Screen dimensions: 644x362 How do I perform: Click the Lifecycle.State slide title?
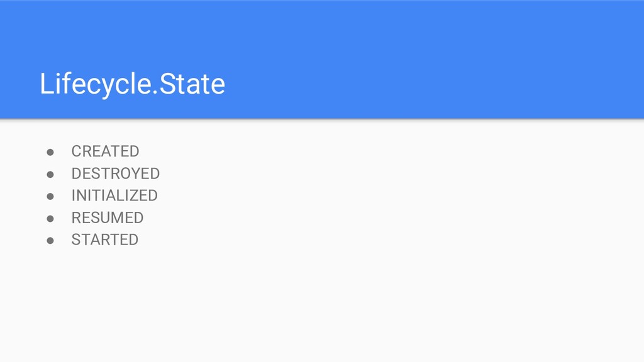pyautogui.click(x=132, y=84)
